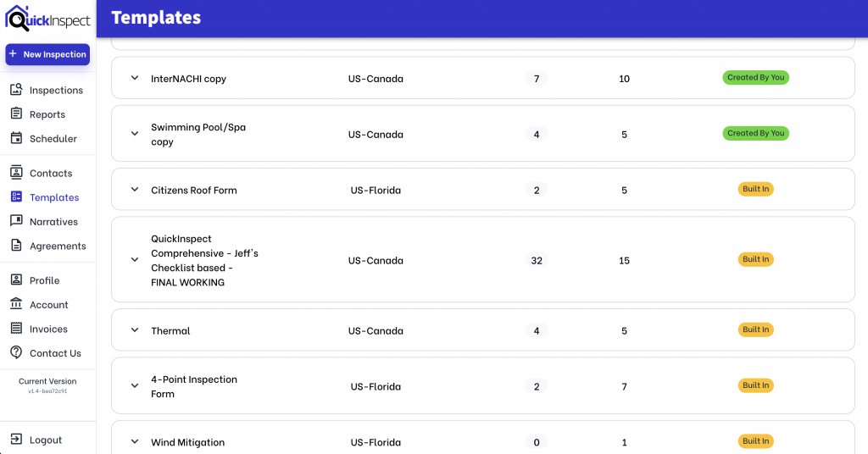
Task: Click the Agreements document icon
Action: 16,246
